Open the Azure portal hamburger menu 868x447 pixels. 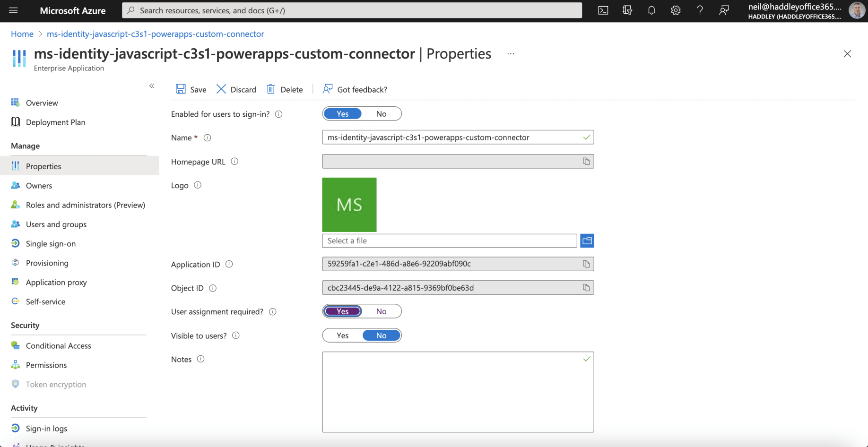[x=13, y=10]
